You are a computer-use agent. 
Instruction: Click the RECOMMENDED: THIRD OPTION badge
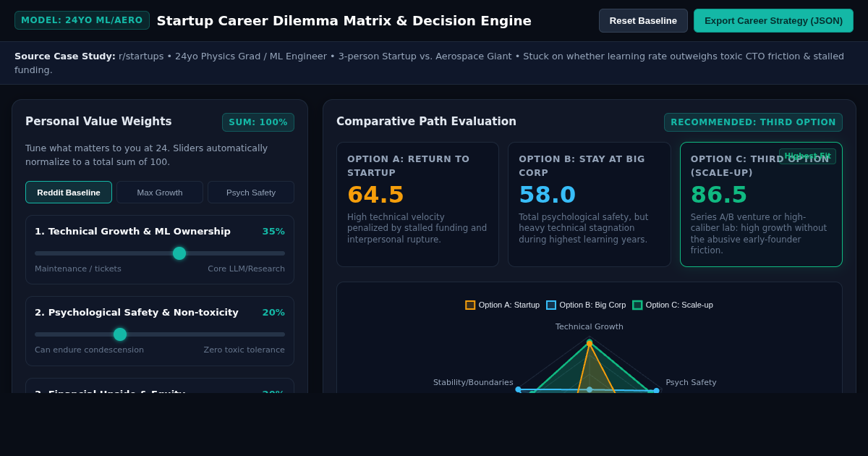tap(753, 122)
